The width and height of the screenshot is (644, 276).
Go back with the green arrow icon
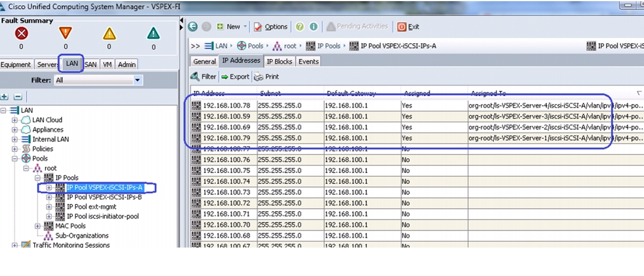[193, 27]
